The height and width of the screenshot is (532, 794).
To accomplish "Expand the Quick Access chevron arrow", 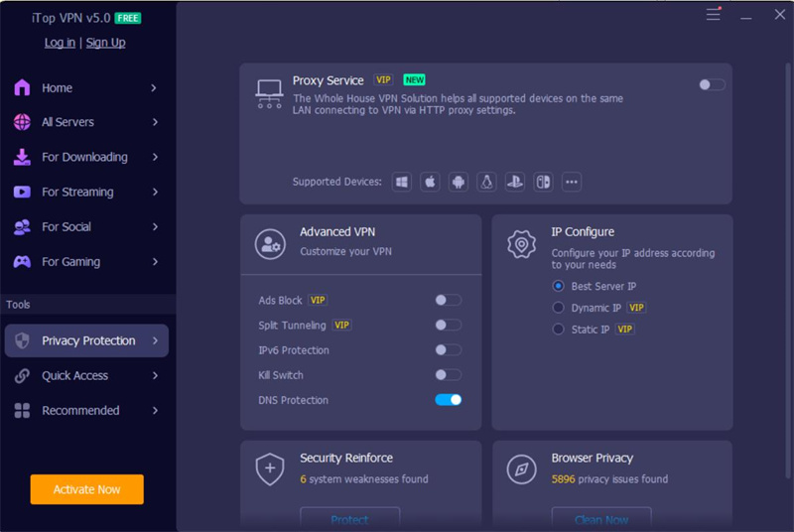I will tap(155, 375).
